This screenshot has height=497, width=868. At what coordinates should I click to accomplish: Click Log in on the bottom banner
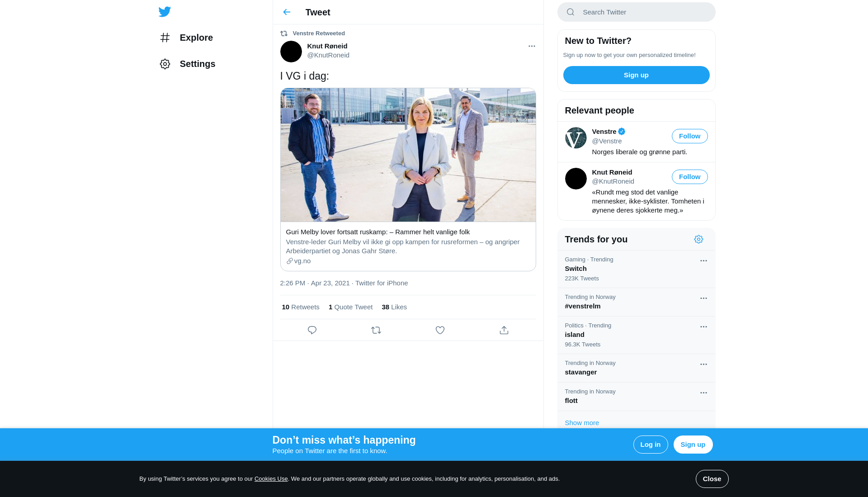pyautogui.click(x=651, y=445)
